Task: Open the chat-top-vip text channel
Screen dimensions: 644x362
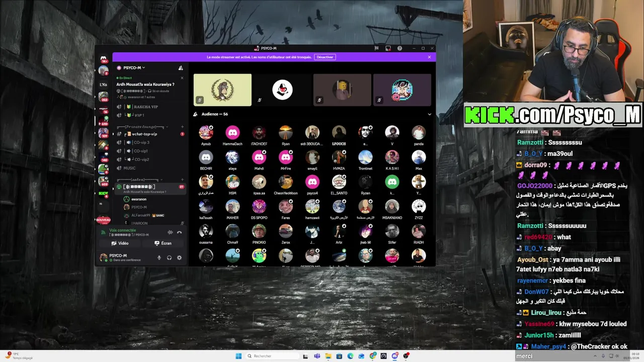Action: coord(149,134)
